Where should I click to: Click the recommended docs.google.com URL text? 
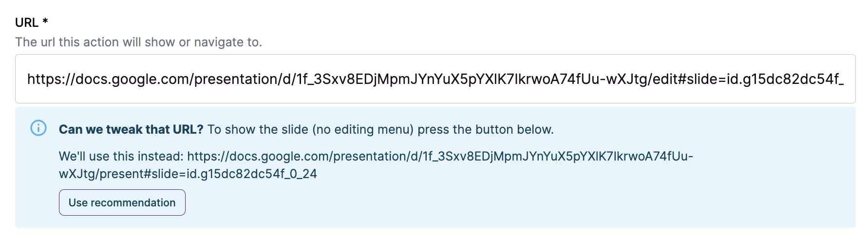[x=440, y=156]
